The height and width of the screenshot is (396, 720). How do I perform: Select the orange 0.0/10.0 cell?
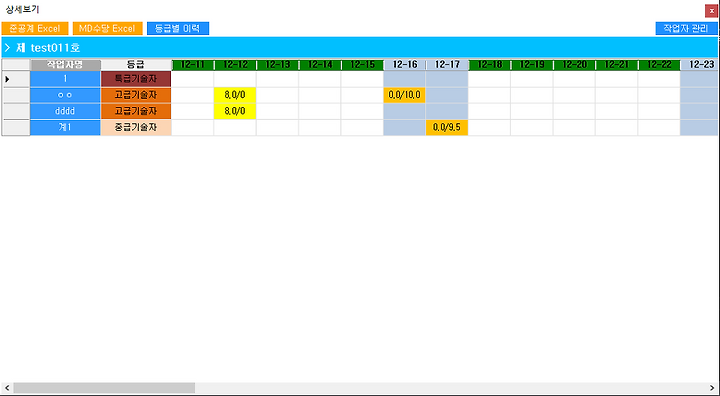click(x=405, y=95)
